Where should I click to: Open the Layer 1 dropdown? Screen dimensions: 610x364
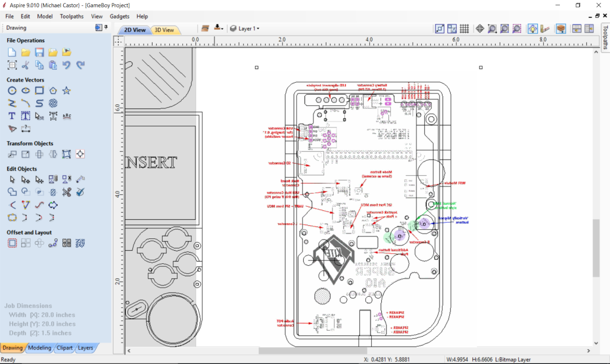(x=245, y=29)
